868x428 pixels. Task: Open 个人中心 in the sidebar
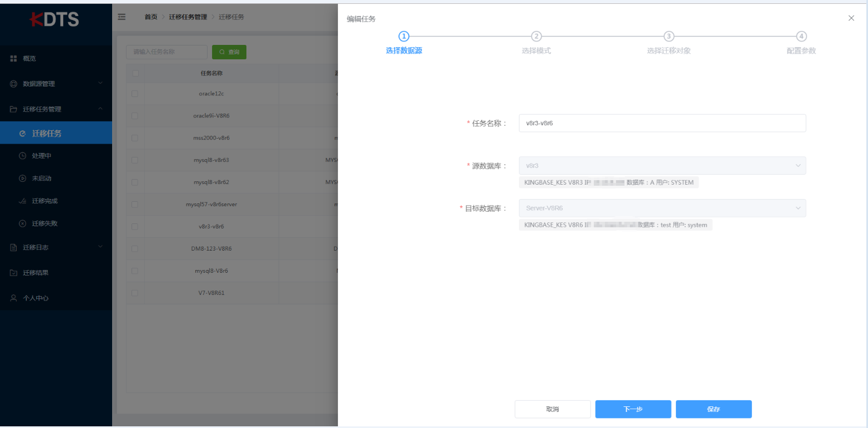click(56, 298)
